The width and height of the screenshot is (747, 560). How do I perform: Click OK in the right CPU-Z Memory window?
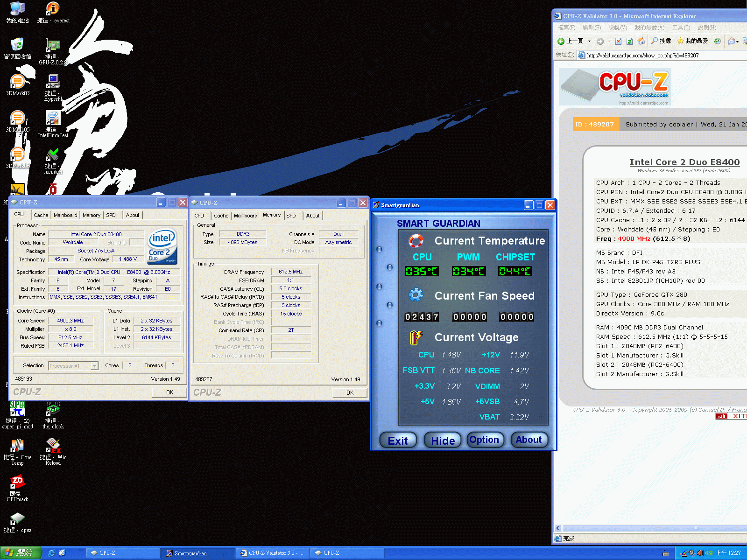pos(350,393)
